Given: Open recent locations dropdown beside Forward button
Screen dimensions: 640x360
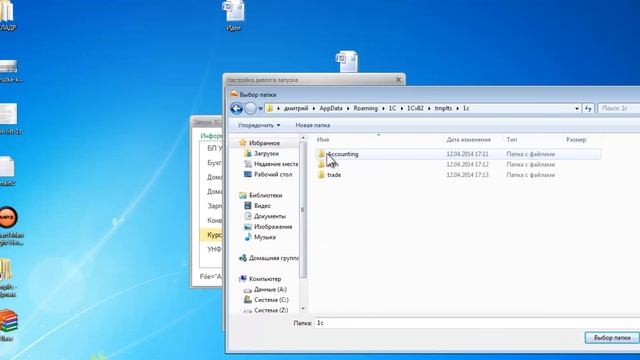Looking at the screenshot, I should point(260,109).
